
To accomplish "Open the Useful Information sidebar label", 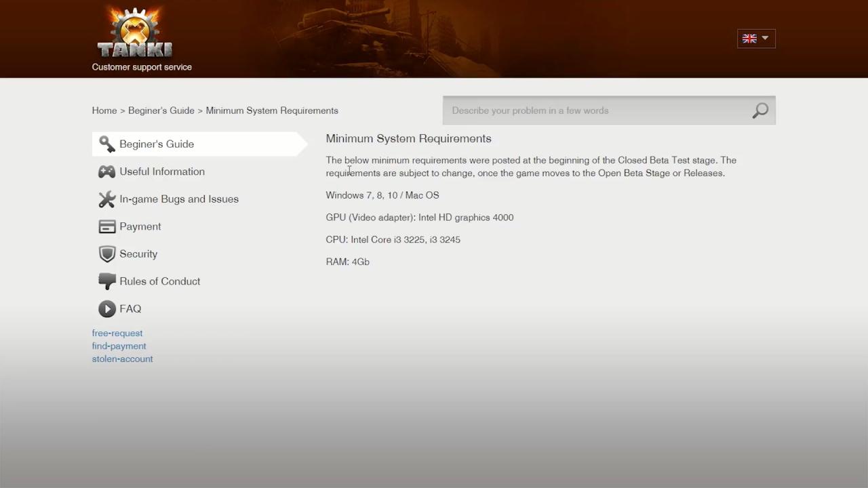I will pyautogui.click(x=162, y=171).
